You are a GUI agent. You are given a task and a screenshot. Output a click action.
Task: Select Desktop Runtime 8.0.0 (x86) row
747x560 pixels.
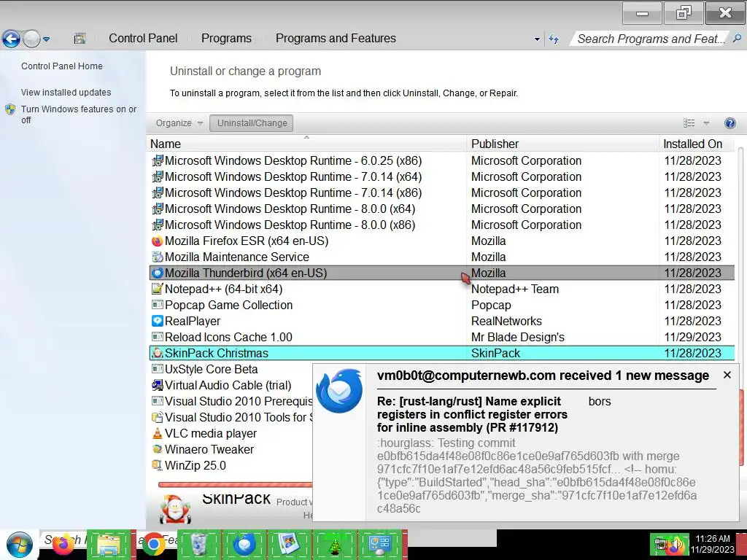point(441,225)
